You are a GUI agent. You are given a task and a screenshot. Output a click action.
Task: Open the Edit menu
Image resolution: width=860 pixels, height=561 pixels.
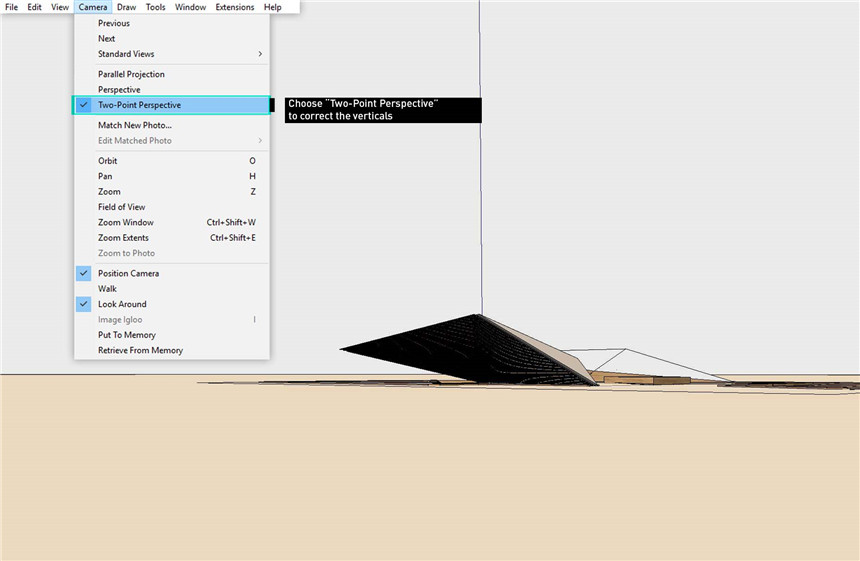point(35,7)
